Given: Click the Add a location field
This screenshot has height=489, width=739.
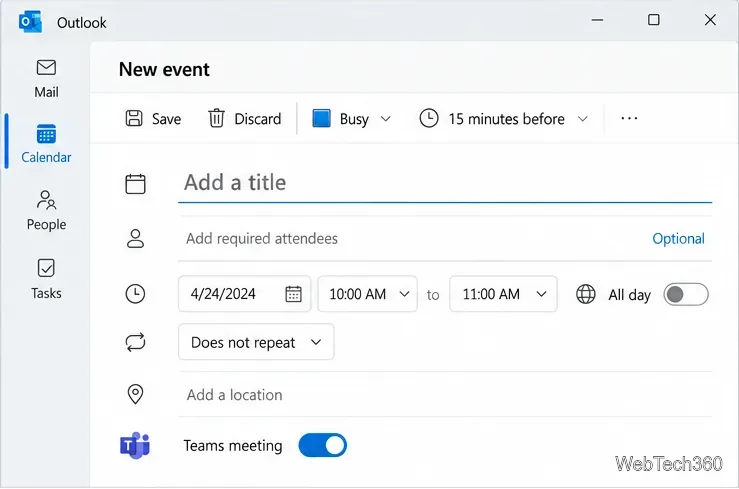Looking at the screenshot, I should (445, 395).
